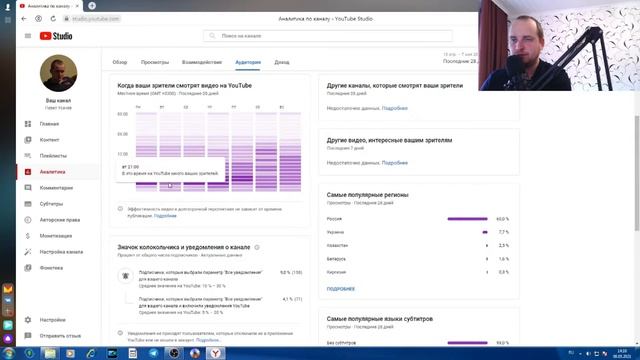Image resolution: width=640 pixels, height=360 pixels.
Task: Click the bell icon in notifications card
Action: [125, 276]
